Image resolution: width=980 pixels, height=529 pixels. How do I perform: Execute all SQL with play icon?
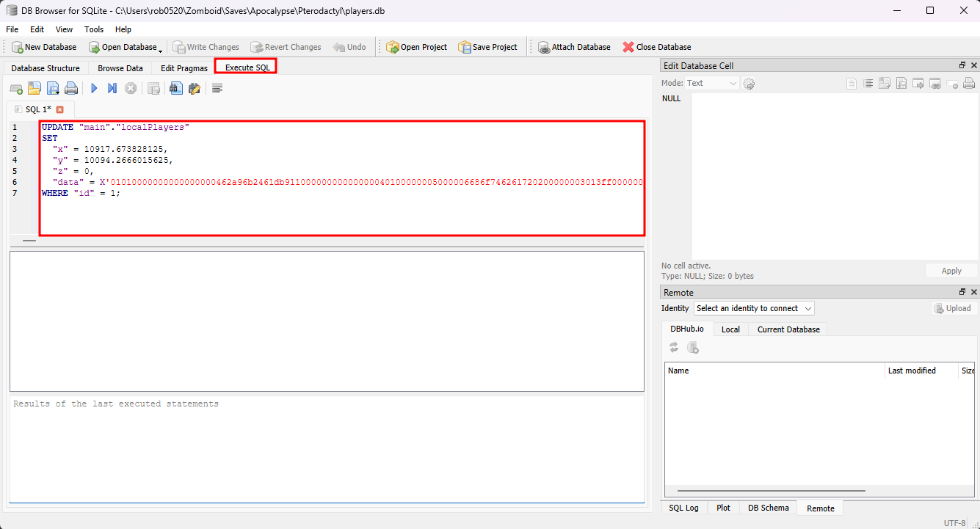pos(94,88)
